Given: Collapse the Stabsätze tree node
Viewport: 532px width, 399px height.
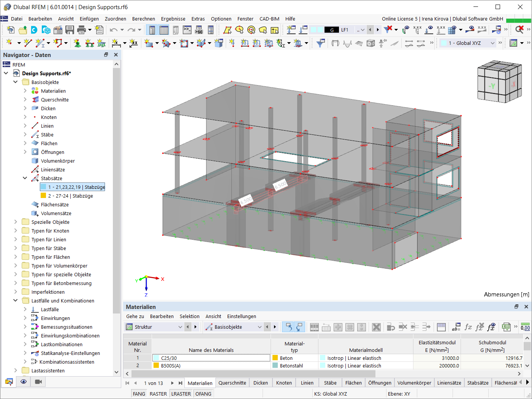Looking at the screenshot, I should tap(25, 178).
